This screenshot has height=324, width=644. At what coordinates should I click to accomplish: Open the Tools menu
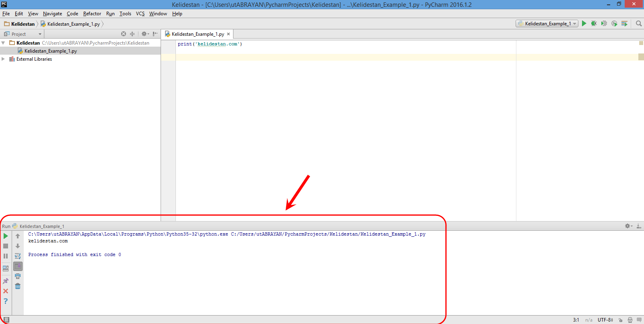pyautogui.click(x=125, y=14)
